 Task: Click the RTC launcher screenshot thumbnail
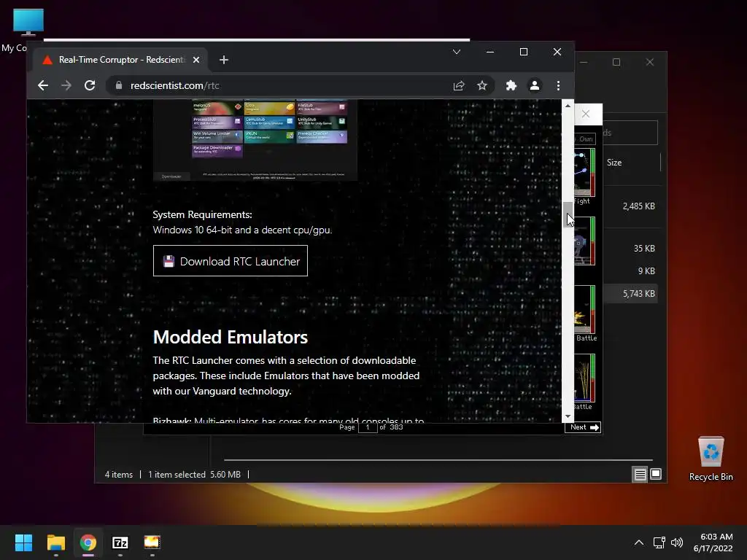(x=255, y=140)
